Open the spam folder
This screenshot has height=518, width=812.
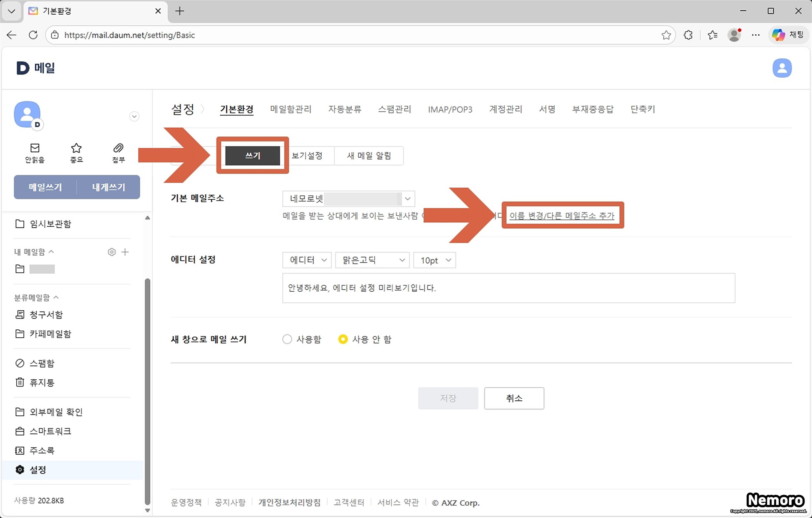click(42, 363)
